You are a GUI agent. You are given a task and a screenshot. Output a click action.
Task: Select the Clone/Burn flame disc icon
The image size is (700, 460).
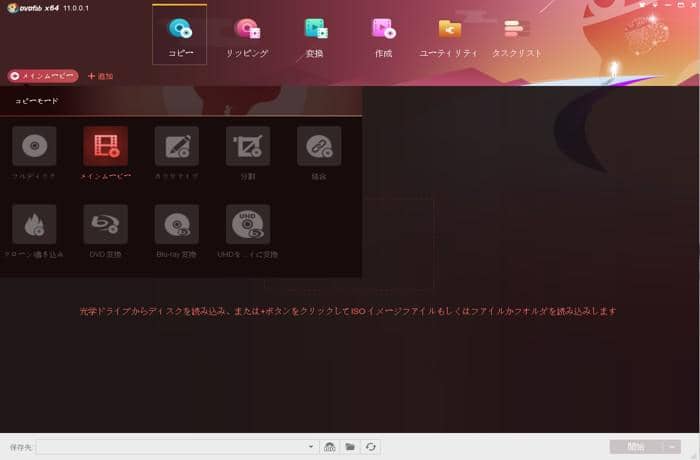click(34, 225)
